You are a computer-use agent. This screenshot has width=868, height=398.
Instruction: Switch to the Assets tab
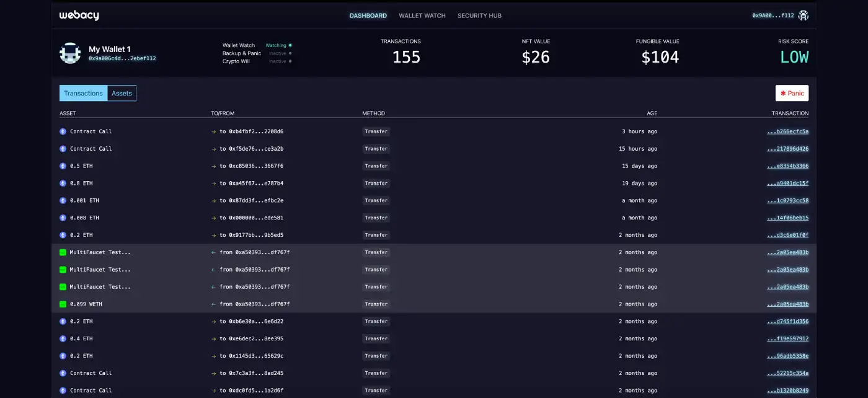[x=122, y=94]
